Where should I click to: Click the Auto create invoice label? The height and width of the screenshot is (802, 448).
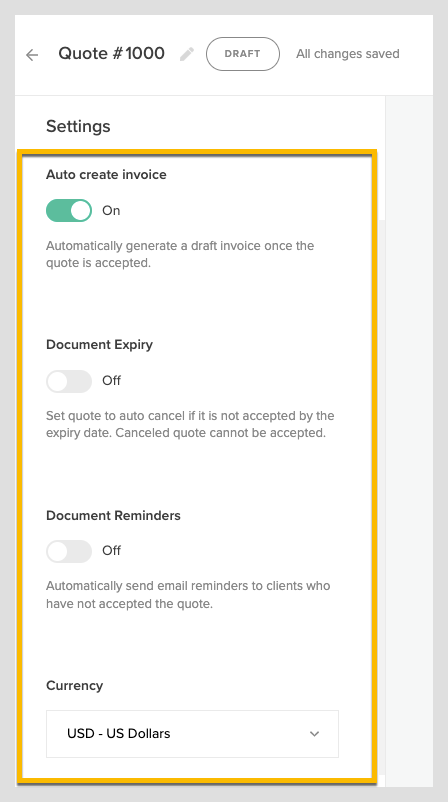click(106, 174)
